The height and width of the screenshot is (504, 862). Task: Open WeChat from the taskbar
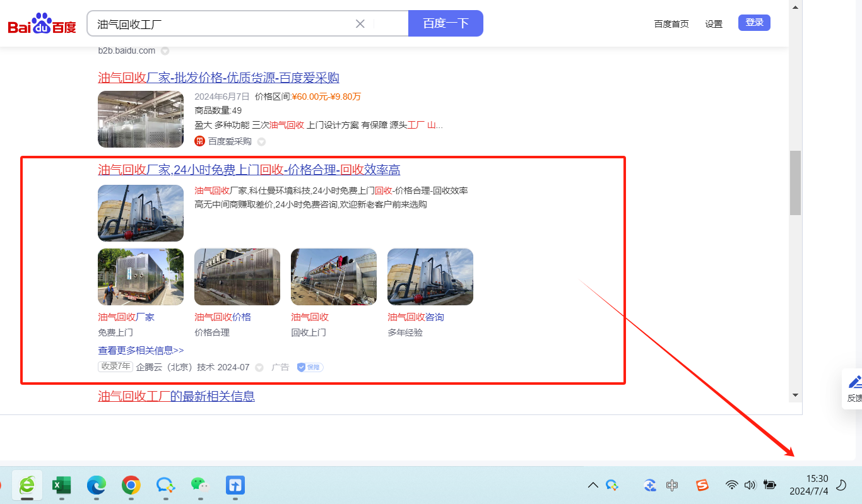tap(200, 485)
